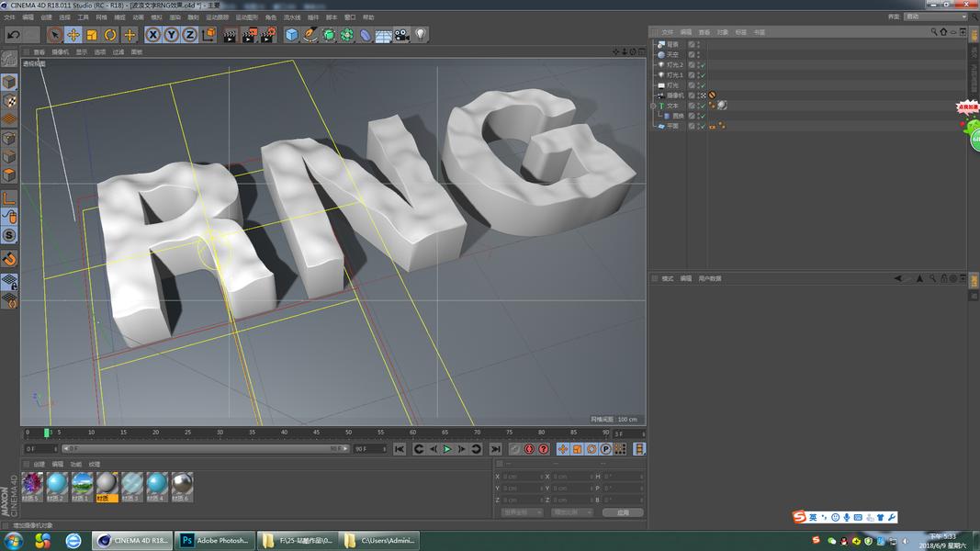Image resolution: width=980 pixels, height=551 pixels.
Task: Click the Undo arrow icon
Action: click(13, 35)
